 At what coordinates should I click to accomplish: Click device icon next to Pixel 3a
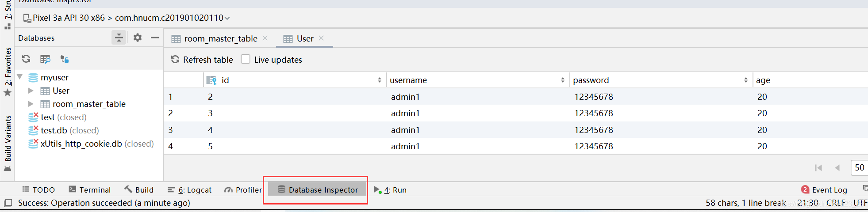pos(27,18)
